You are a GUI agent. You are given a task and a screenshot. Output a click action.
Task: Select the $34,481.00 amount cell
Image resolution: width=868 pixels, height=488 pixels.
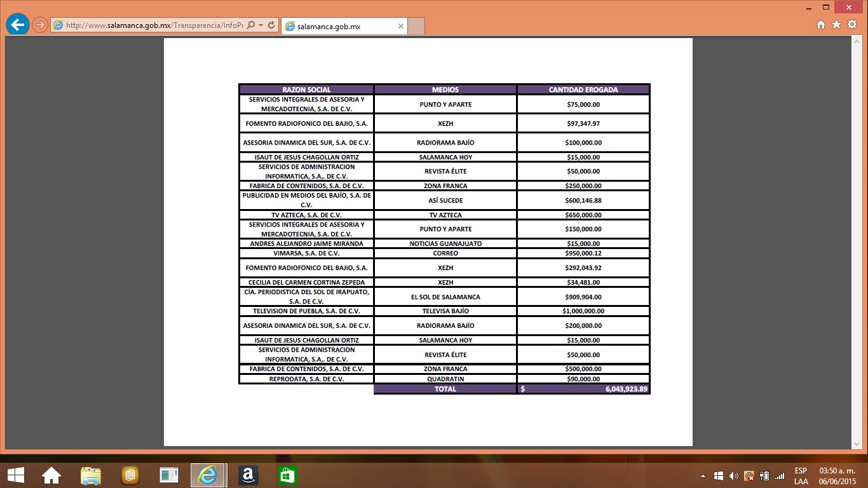583,282
